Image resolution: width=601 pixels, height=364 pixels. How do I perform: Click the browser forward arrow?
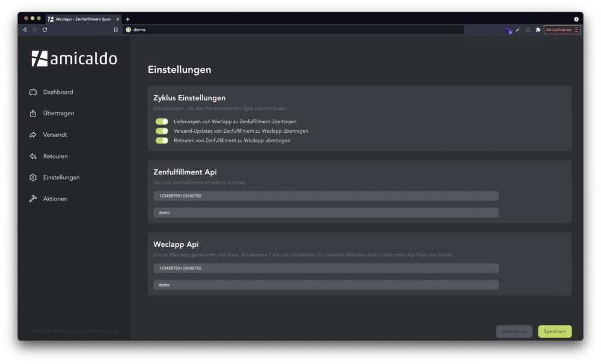[x=35, y=29]
